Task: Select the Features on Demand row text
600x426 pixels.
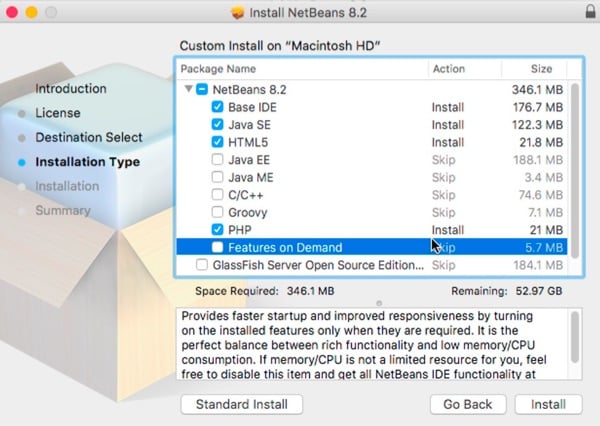Action: tap(285, 248)
